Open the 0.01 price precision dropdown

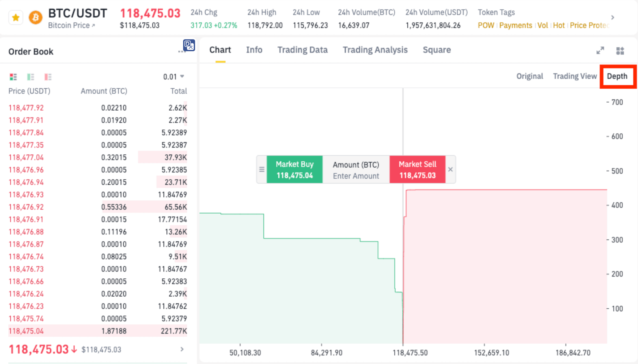click(174, 77)
